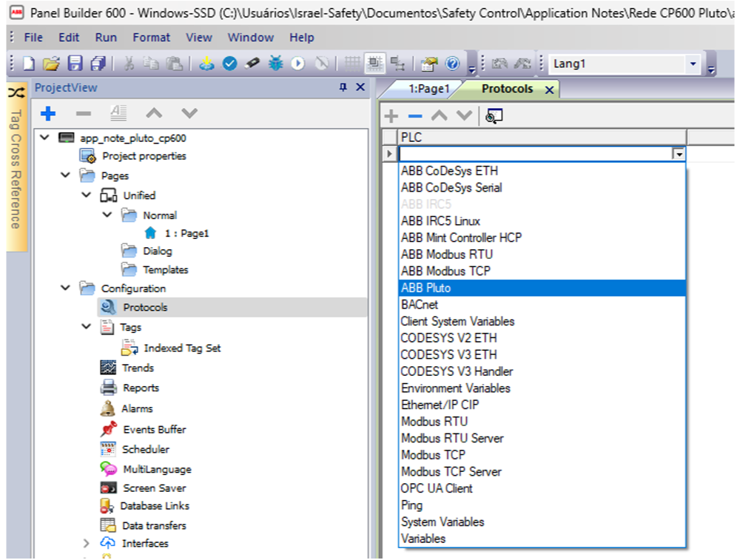Click the down arrow in ProjectView toolbar

189,113
